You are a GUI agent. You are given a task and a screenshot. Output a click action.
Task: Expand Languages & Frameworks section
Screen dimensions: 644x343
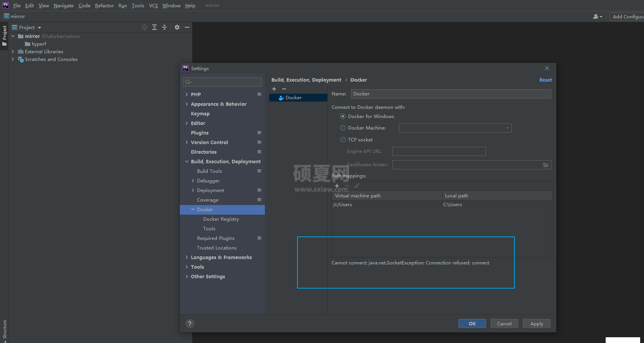pos(187,257)
